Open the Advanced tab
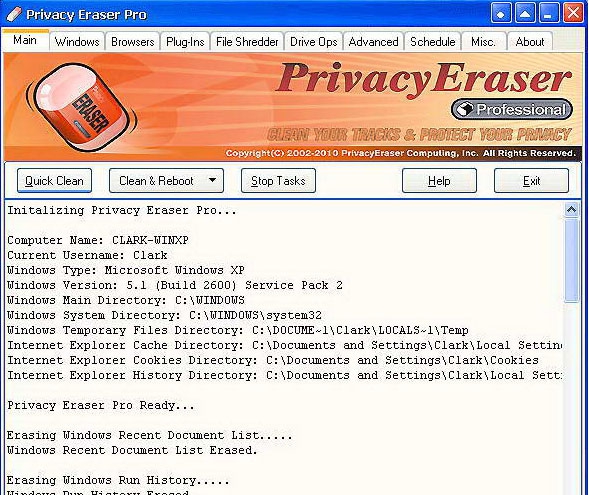 click(373, 42)
